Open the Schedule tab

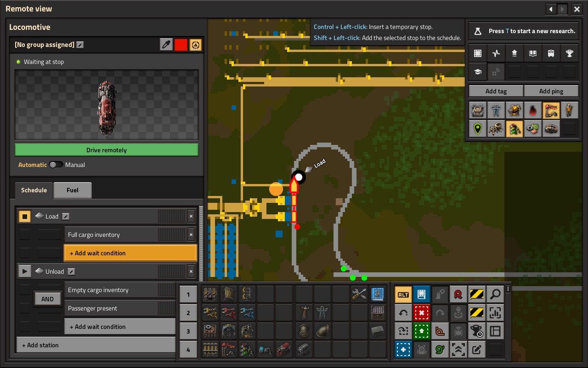[x=34, y=190]
